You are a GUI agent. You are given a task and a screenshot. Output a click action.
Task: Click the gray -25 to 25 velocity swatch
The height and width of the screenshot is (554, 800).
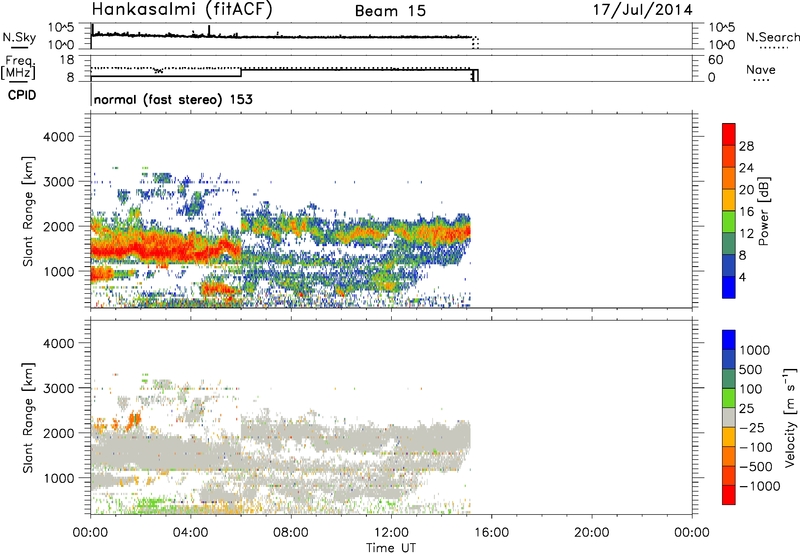pos(729,418)
